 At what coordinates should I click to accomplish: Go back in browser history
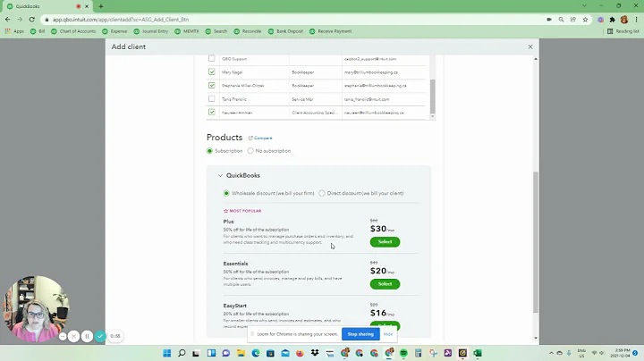click(8, 20)
